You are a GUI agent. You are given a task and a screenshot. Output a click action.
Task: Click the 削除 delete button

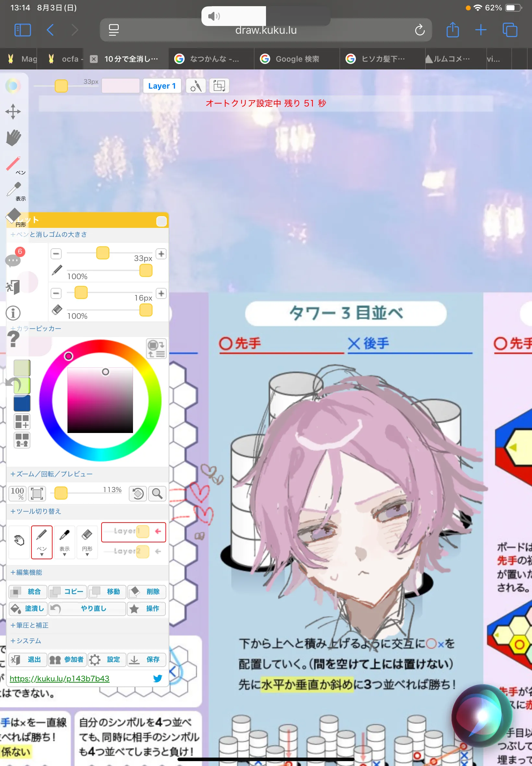point(146,592)
